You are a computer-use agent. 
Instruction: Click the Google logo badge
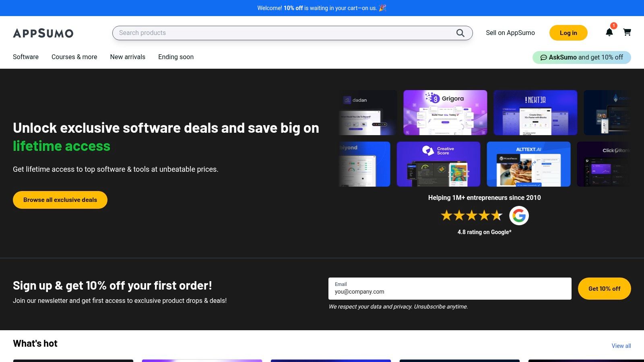tap(519, 216)
